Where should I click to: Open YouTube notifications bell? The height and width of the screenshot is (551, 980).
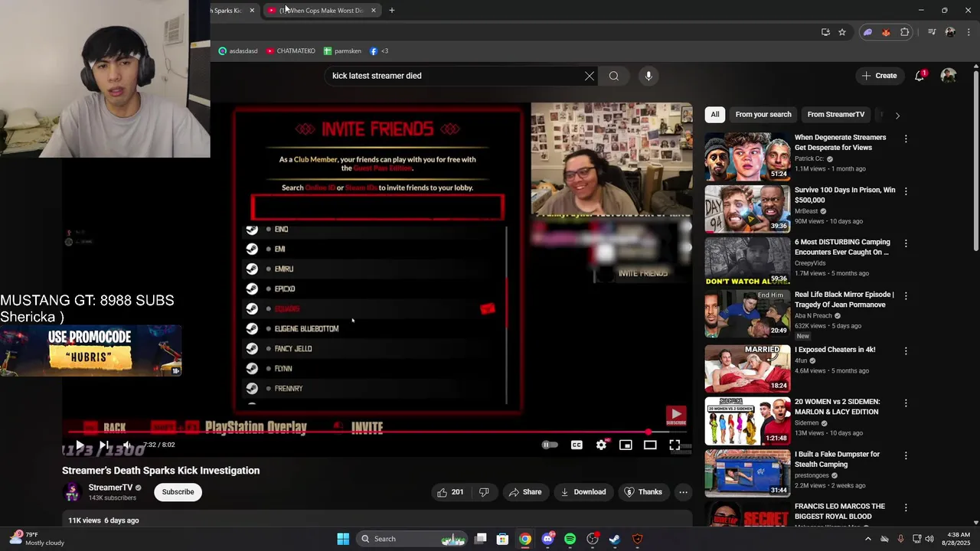point(920,76)
